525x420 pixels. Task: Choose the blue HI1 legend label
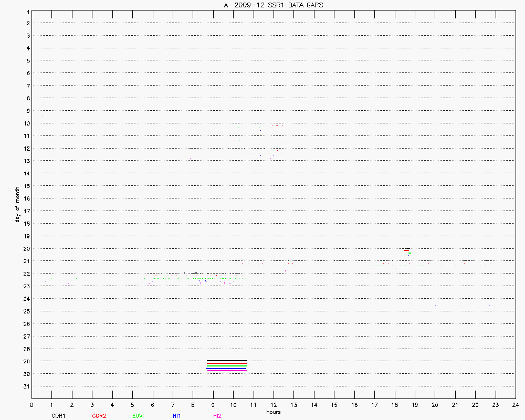click(x=177, y=416)
